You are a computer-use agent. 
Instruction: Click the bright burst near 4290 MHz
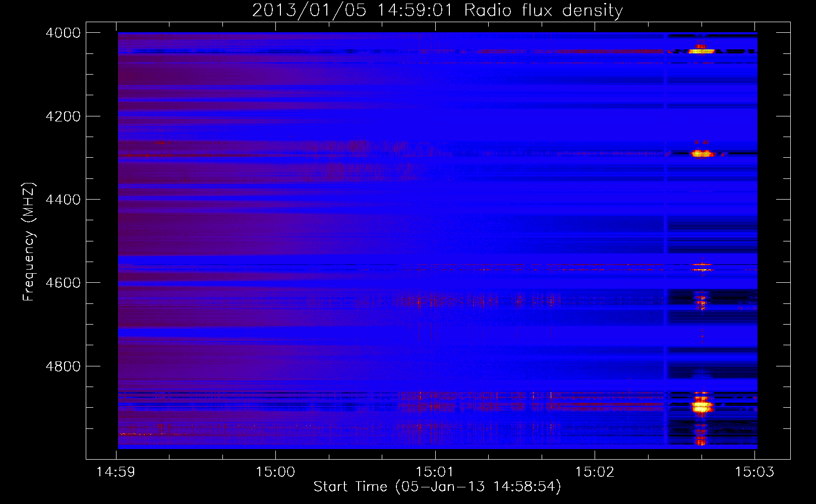point(702,153)
